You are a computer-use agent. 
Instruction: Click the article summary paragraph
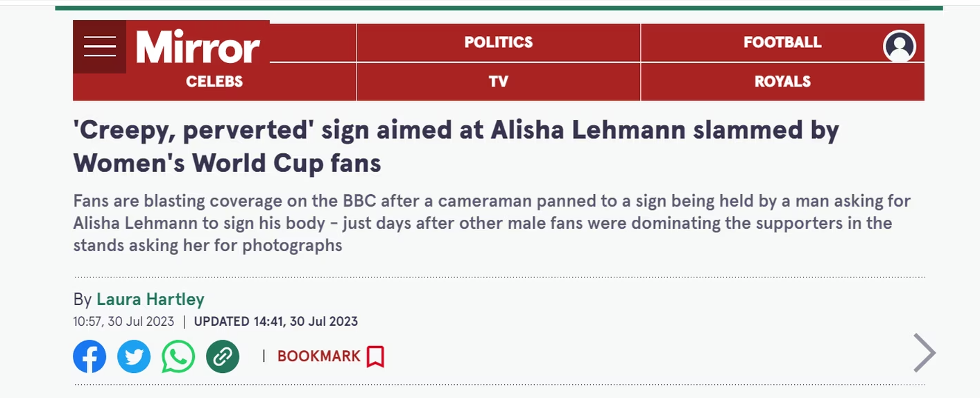point(492,223)
